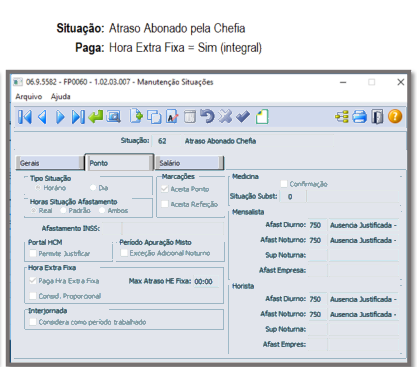417x367 pixels.
Task: Click the cancel X icon in toolbar
Action: click(x=225, y=117)
